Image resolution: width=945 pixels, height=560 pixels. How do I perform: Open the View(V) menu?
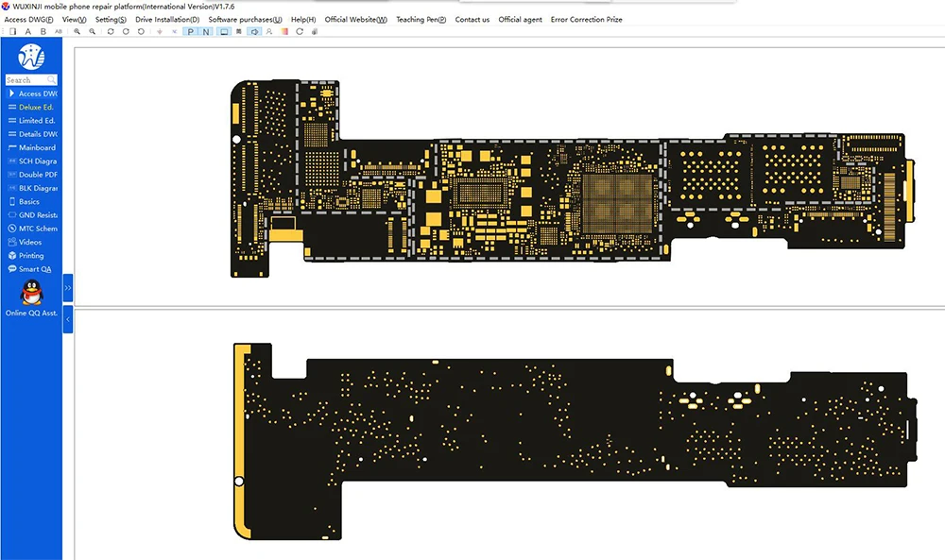point(74,19)
